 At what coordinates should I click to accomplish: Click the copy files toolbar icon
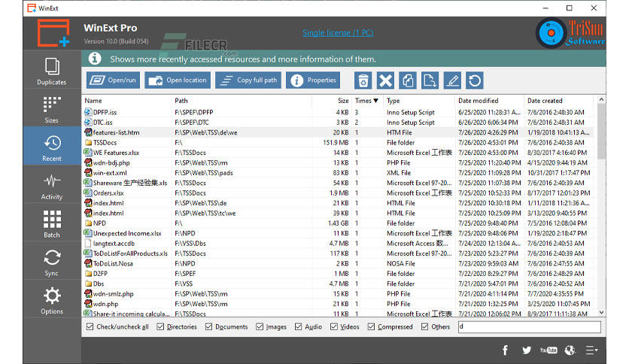[408, 80]
